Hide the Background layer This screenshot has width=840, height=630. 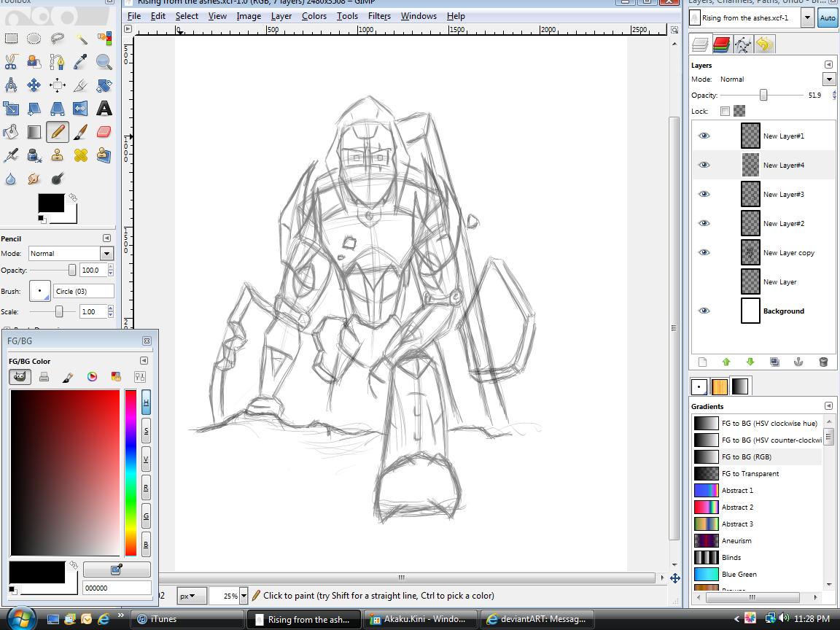pyautogui.click(x=704, y=311)
